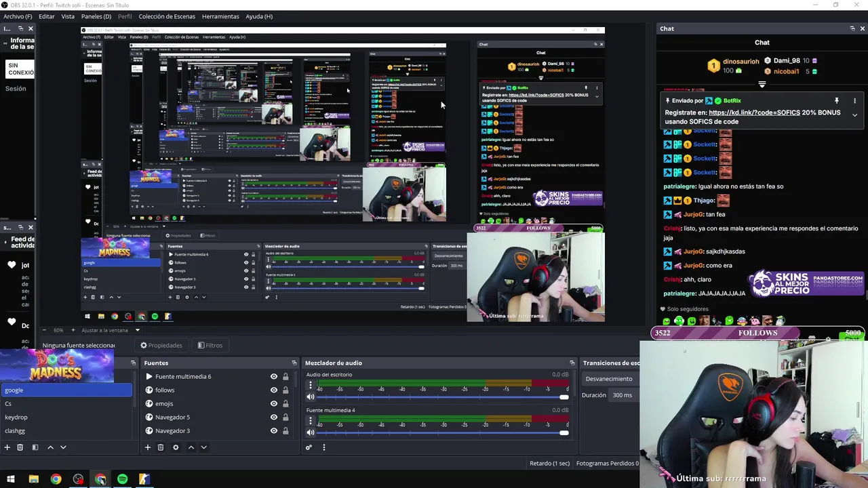Add a new source with the Fuentes plus icon
The image size is (868, 488).
(x=147, y=447)
